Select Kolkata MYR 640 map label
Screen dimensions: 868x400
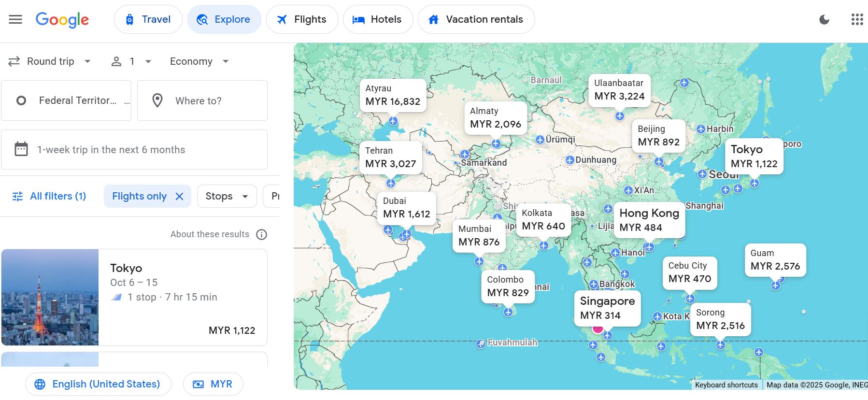pyautogui.click(x=543, y=220)
